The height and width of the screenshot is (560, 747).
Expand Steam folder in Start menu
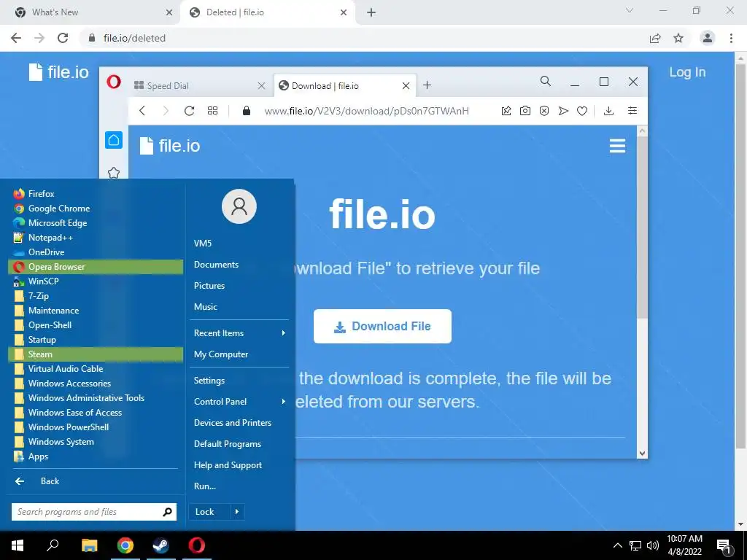[x=96, y=354]
